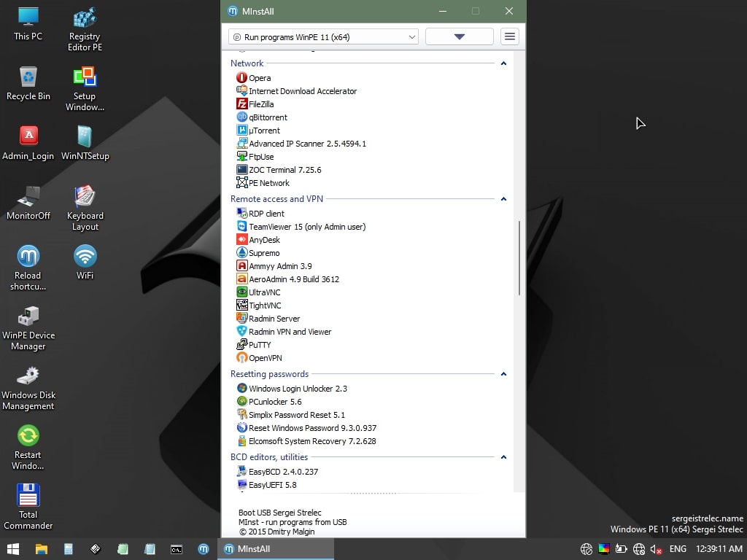747x560 pixels.
Task: Select Admin_Login desktop icon
Action: coord(28,144)
